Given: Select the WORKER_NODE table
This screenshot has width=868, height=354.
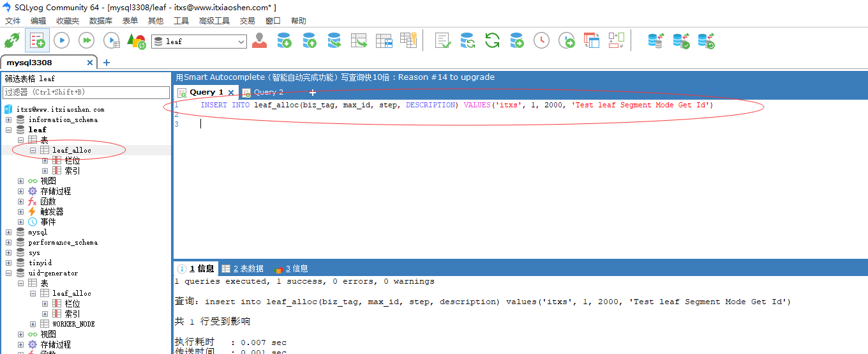Looking at the screenshot, I should point(73,324).
